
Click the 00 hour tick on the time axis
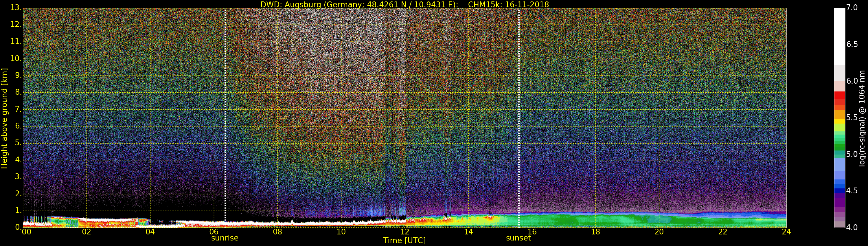pyautogui.click(x=26, y=232)
